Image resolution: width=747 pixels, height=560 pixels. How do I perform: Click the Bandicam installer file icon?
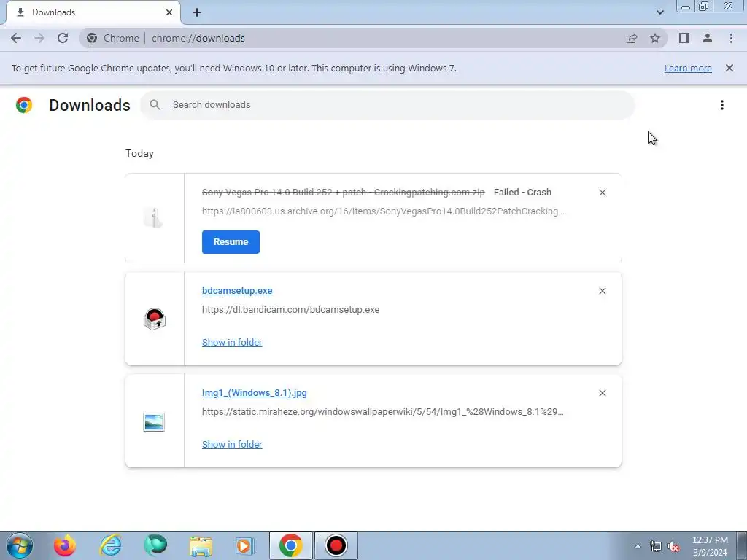(155, 319)
